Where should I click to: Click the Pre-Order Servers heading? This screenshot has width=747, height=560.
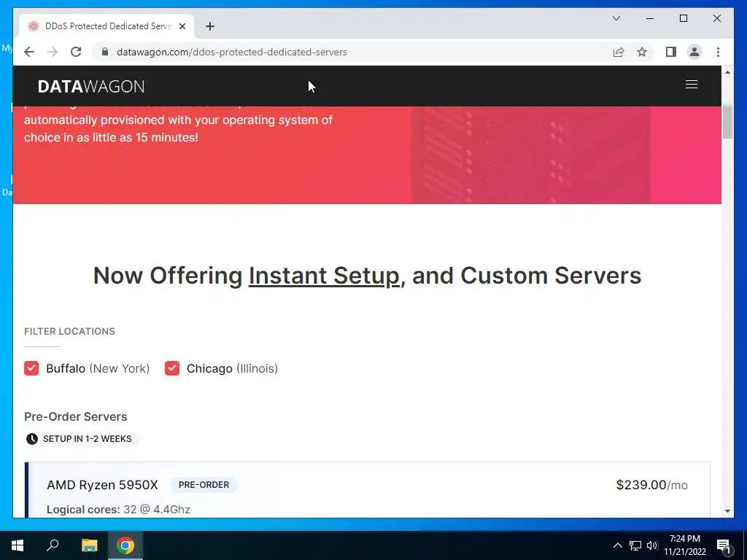point(76,416)
